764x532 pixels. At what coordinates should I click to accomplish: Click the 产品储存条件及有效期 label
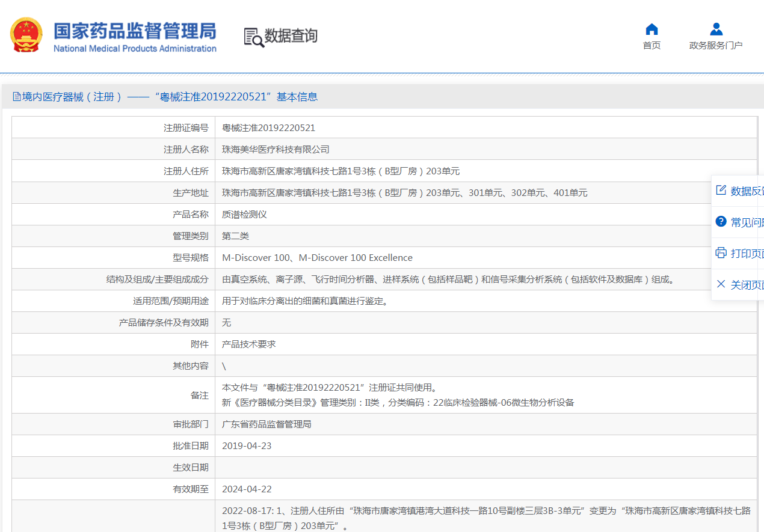pos(164,323)
